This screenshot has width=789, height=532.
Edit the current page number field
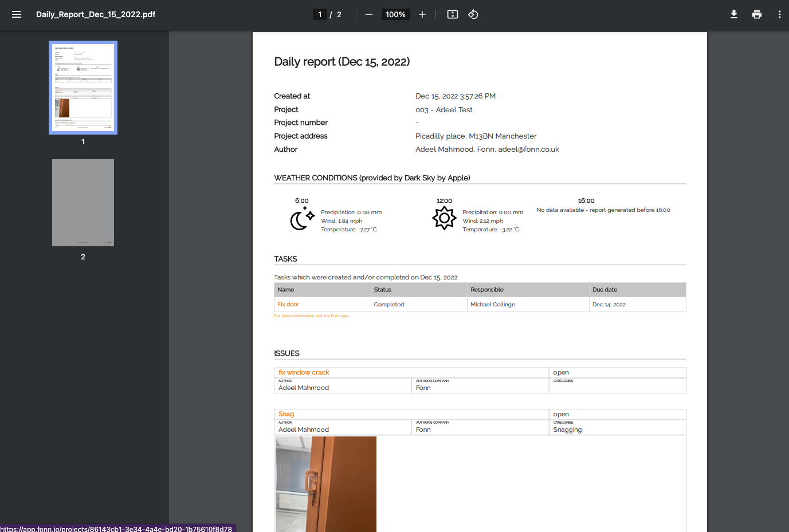(320, 14)
